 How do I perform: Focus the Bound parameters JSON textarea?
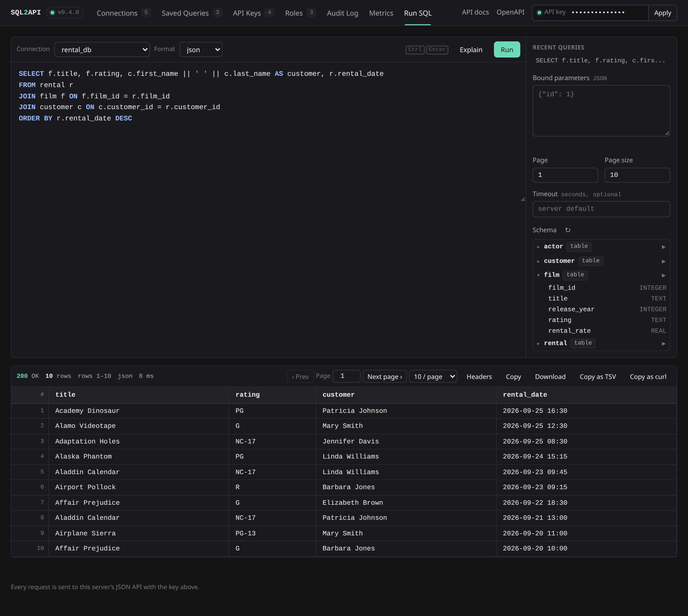coord(601,111)
